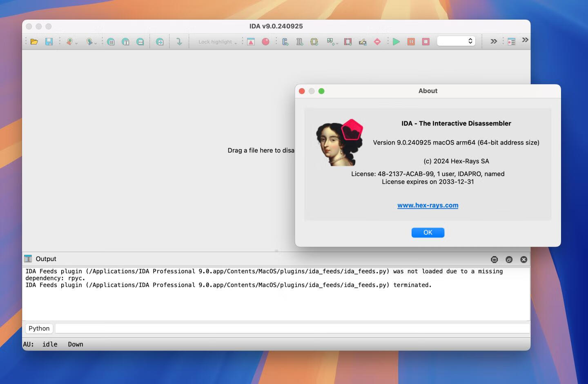Click the curly braces struct icon

tap(314, 42)
